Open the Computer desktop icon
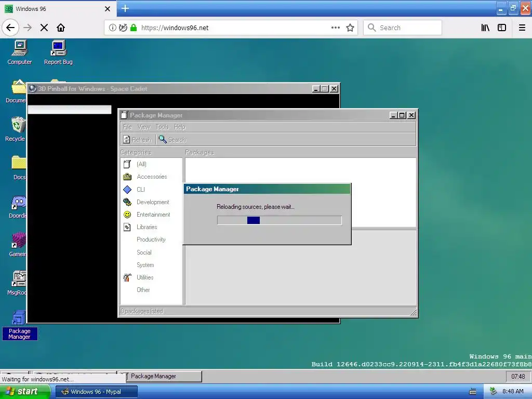Image resolution: width=532 pixels, height=399 pixels. (x=20, y=52)
